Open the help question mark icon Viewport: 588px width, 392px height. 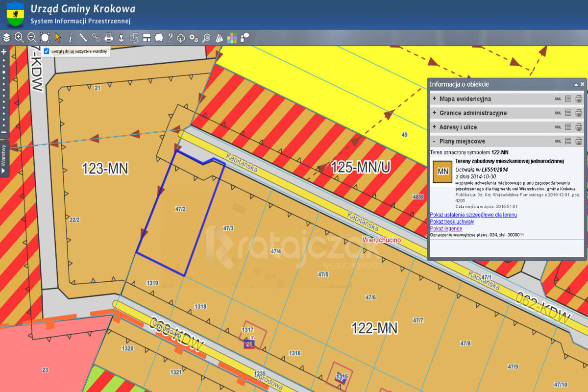click(170, 37)
